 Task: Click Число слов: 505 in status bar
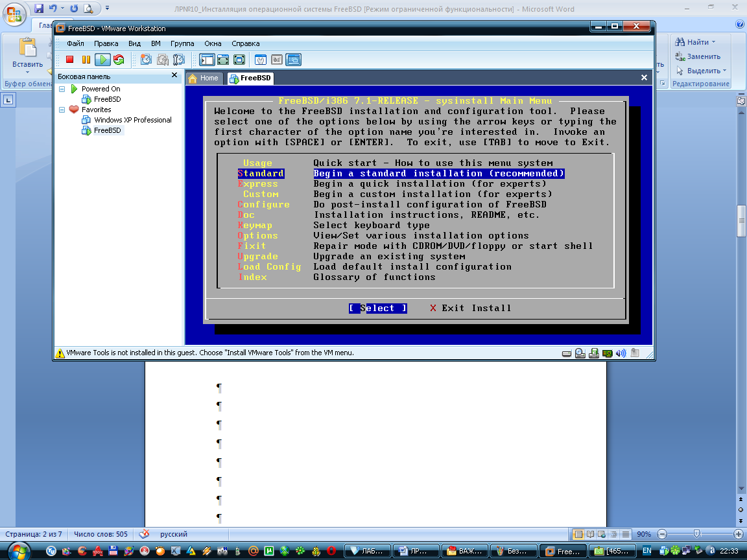(101, 534)
